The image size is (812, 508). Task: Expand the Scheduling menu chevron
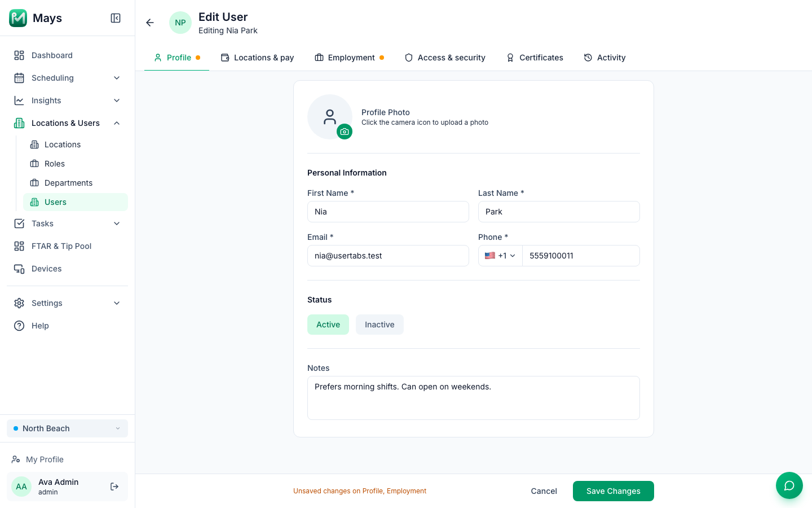click(117, 78)
